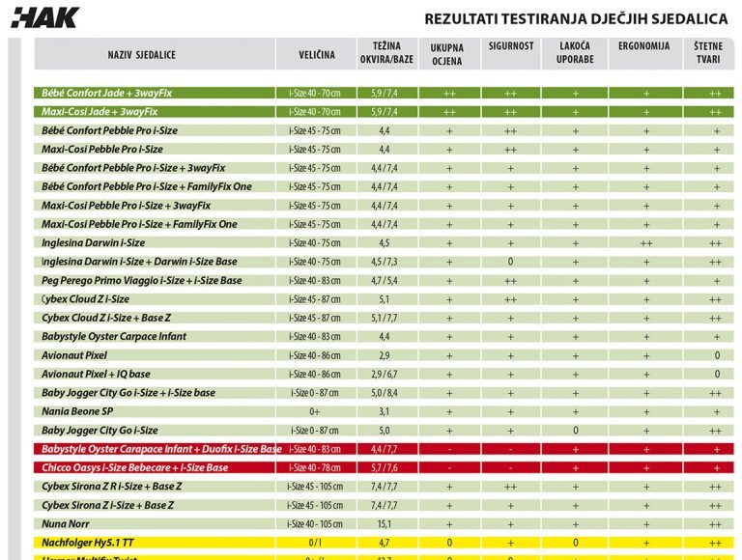This screenshot has width=742, height=560.
Task: Select 'Bébé Confort Pebble Pro i-Size + 3wayFix'
Action: pyautogui.click(x=384, y=168)
